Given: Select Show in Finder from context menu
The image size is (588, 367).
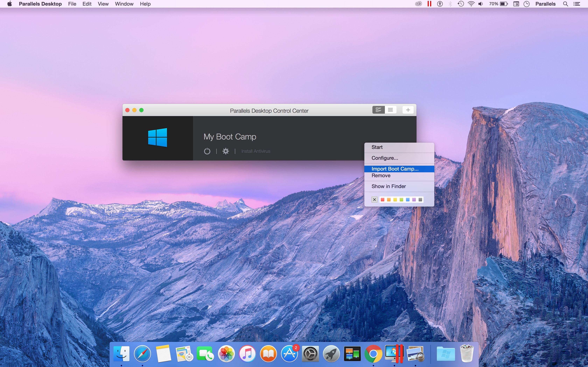Looking at the screenshot, I should (x=389, y=186).
